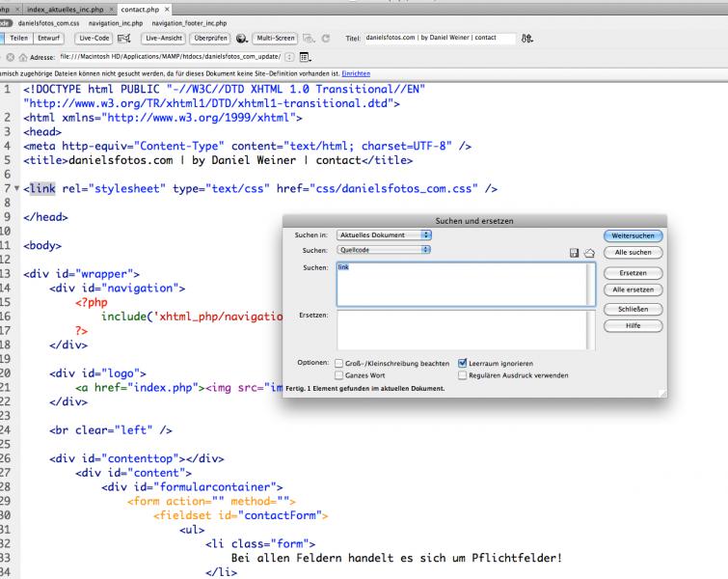This screenshot has width=728, height=579.
Task: Click Alle ersetzen button
Action: coord(632,289)
